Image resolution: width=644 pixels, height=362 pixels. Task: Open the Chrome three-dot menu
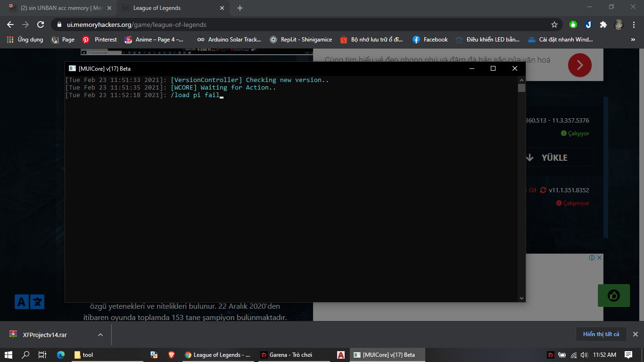[634, 25]
